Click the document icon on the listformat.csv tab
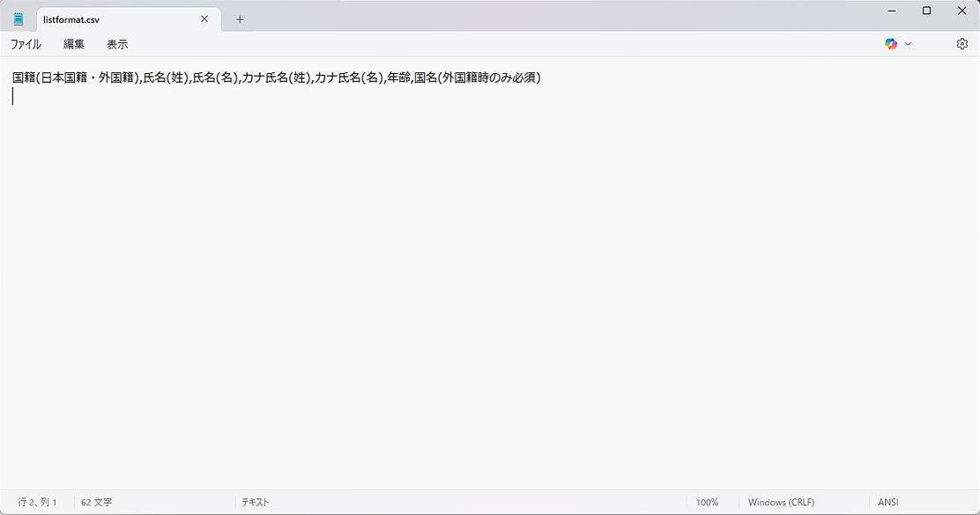The image size is (980, 515). pos(20,18)
